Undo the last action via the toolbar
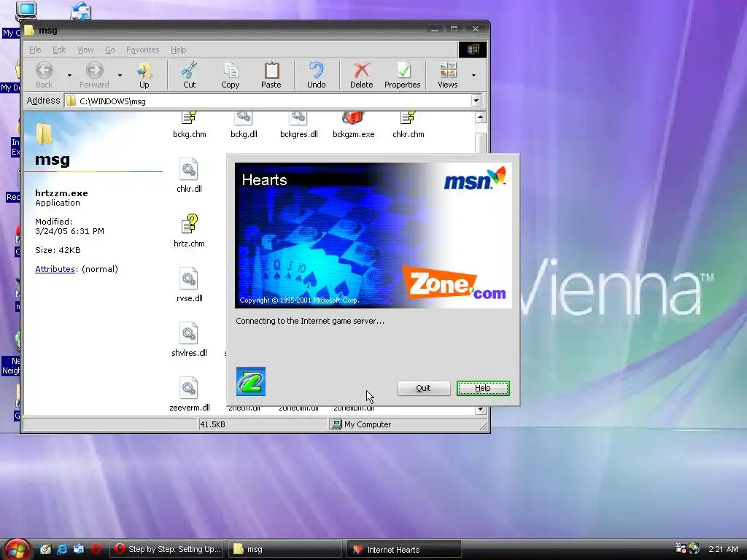 317,75
